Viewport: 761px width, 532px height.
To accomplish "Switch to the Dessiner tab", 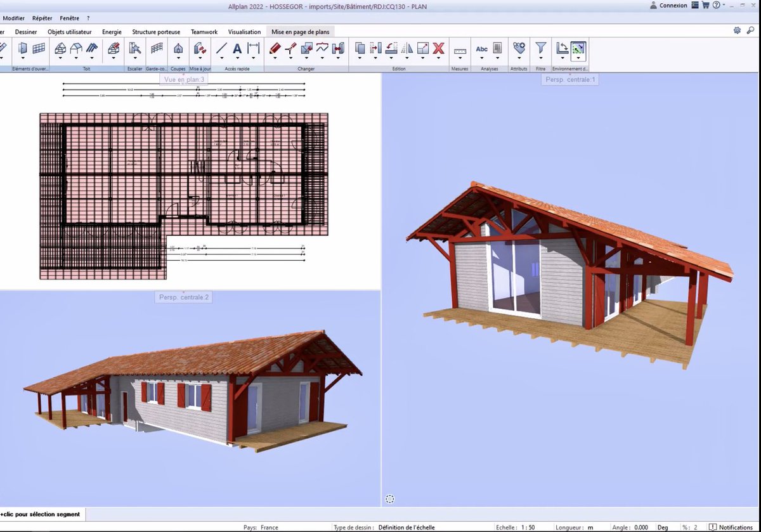I will click(26, 32).
